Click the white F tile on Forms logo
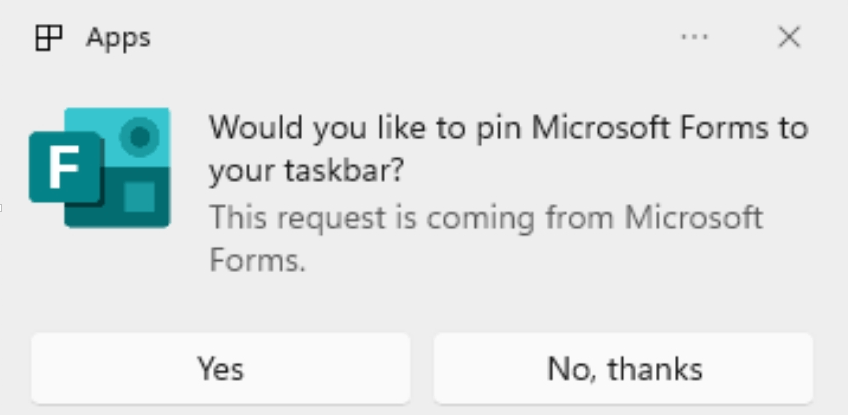Screen dimensions: 848x415 pyautogui.click(x=66, y=167)
